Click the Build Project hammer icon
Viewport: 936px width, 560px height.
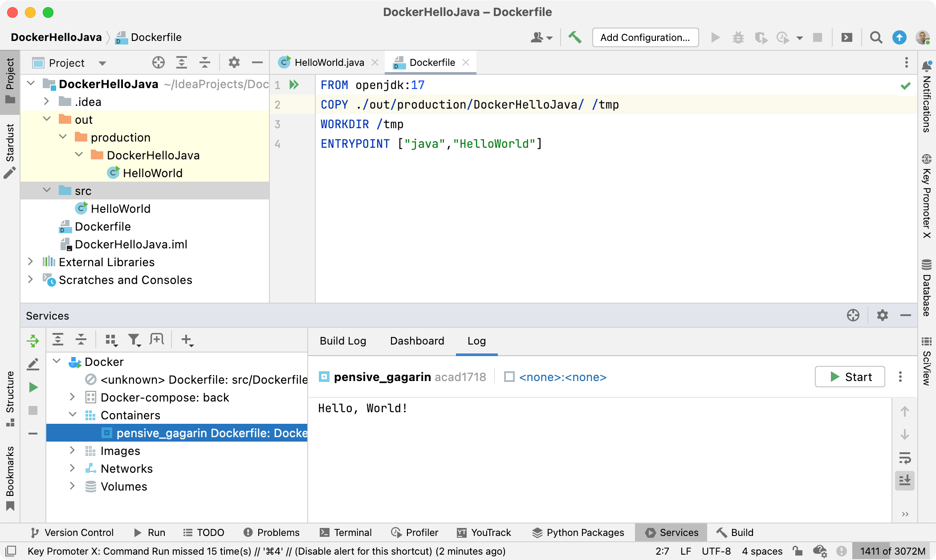[x=575, y=37]
